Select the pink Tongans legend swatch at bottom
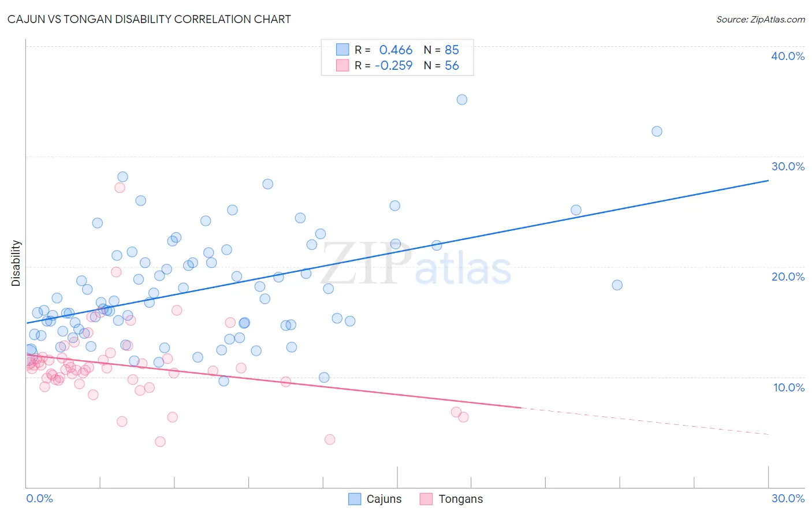This screenshot has height=515, width=812. pyautogui.click(x=426, y=499)
